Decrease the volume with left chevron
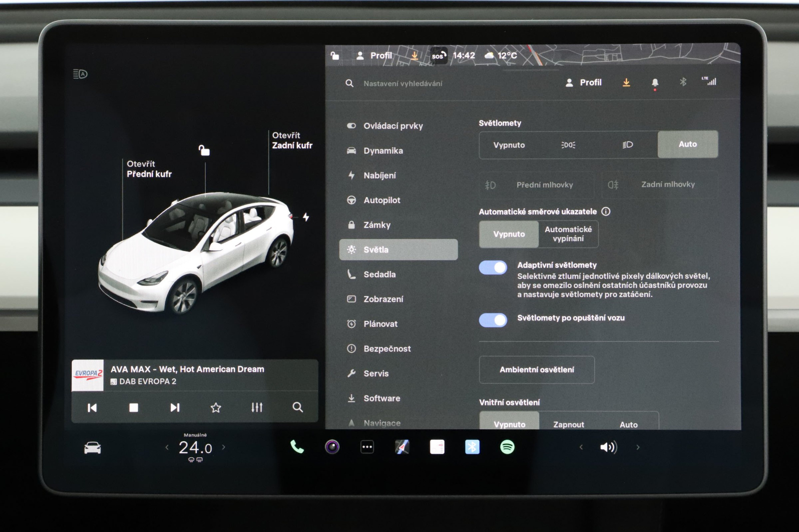The width and height of the screenshot is (799, 532). (581, 447)
